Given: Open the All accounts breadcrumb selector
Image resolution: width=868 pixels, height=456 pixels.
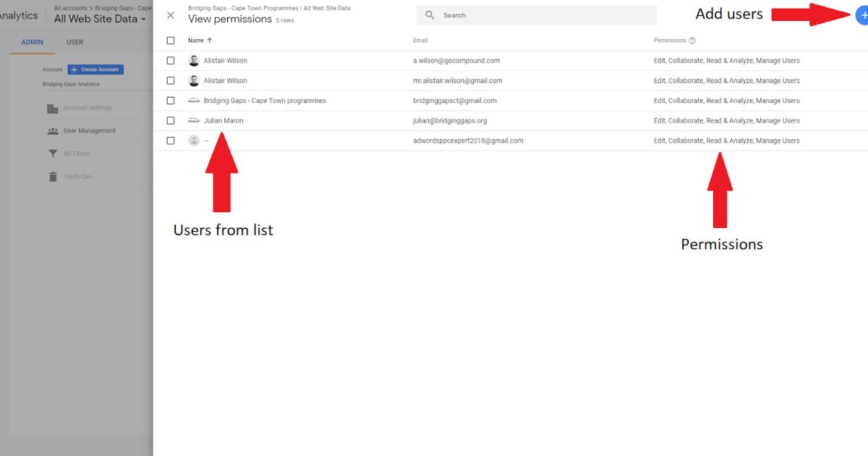Looking at the screenshot, I should point(69,9).
